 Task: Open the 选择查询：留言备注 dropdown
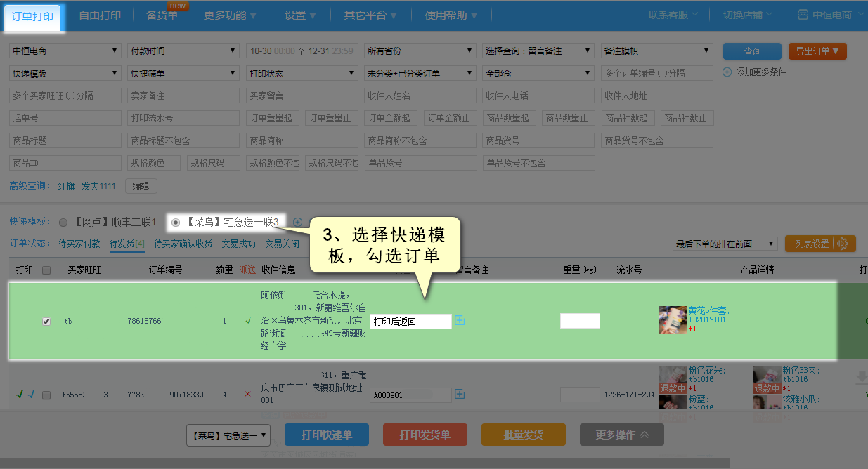pyautogui.click(x=538, y=51)
